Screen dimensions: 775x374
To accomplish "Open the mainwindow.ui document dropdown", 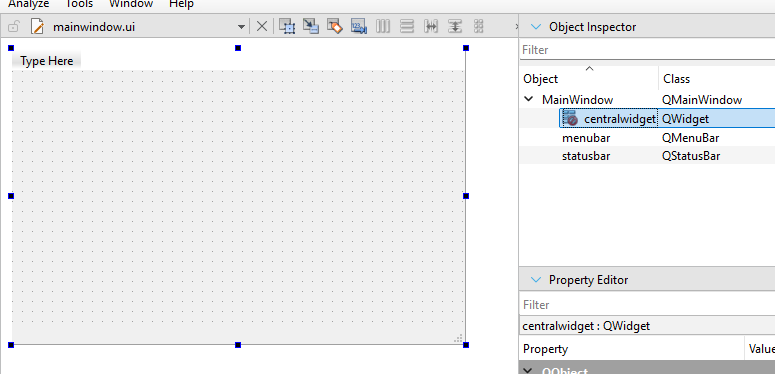I will point(242,27).
